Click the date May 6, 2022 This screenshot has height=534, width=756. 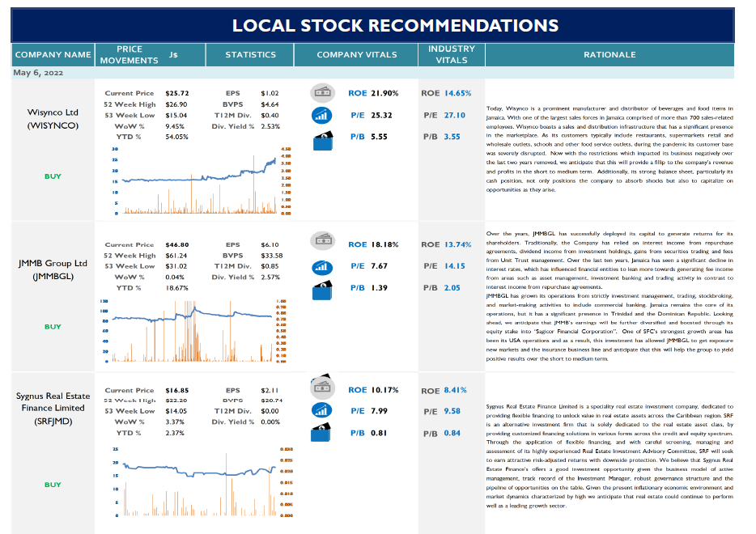(x=38, y=73)
